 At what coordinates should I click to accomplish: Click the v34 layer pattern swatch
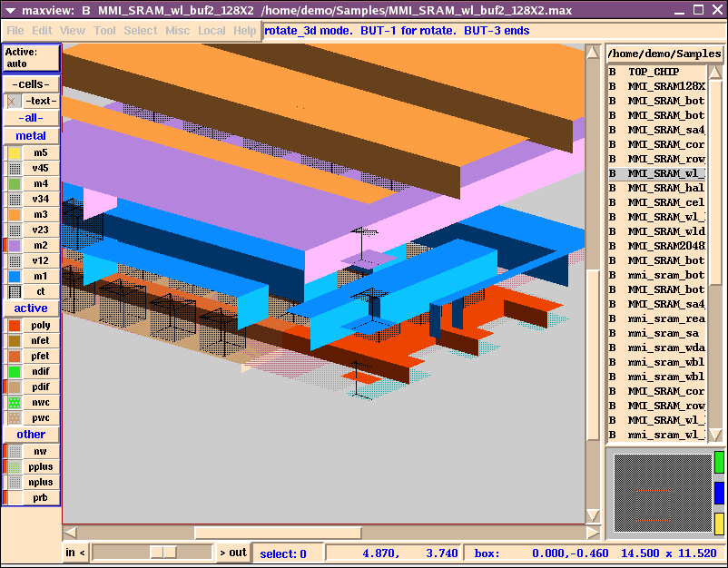point(15,199)
